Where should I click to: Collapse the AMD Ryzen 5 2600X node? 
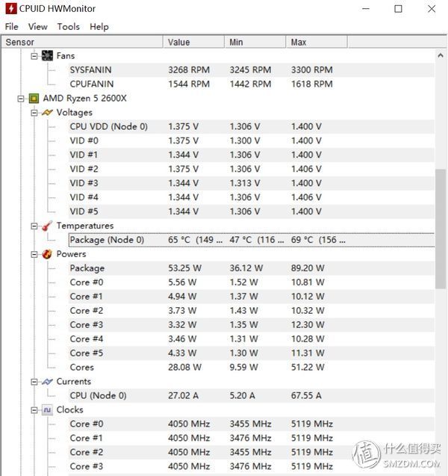(21, 99)
